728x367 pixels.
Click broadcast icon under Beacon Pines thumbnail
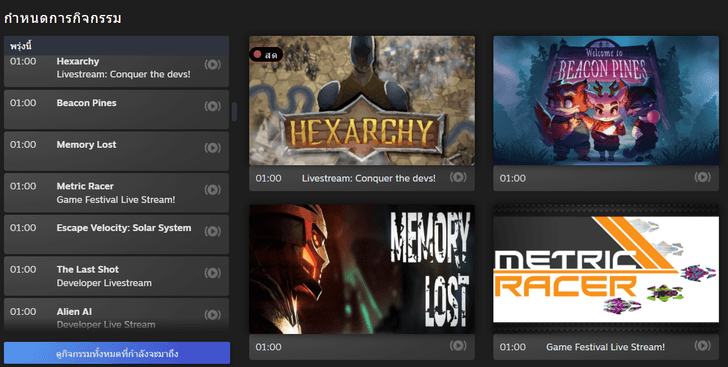click(x=702, y=177)
